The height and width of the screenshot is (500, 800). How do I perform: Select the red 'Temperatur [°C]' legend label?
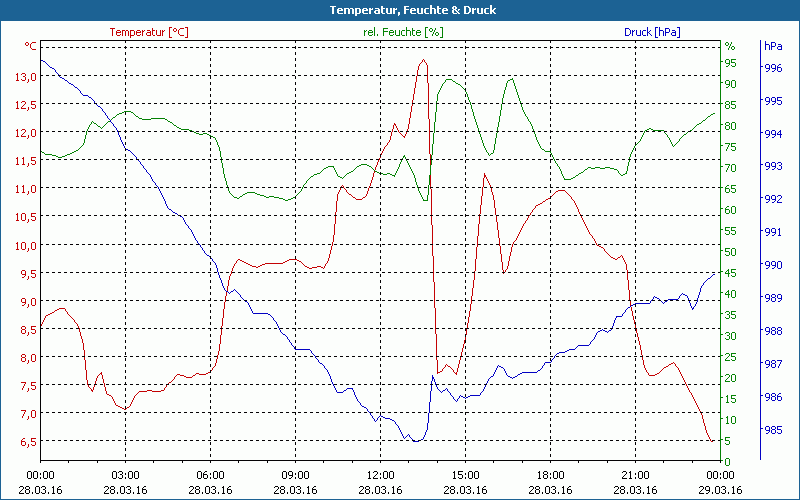click(x=148, y=32)
